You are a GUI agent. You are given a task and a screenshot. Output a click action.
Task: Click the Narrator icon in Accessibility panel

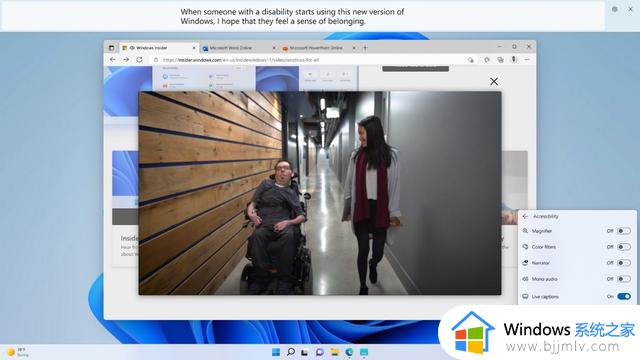point(525,263)
